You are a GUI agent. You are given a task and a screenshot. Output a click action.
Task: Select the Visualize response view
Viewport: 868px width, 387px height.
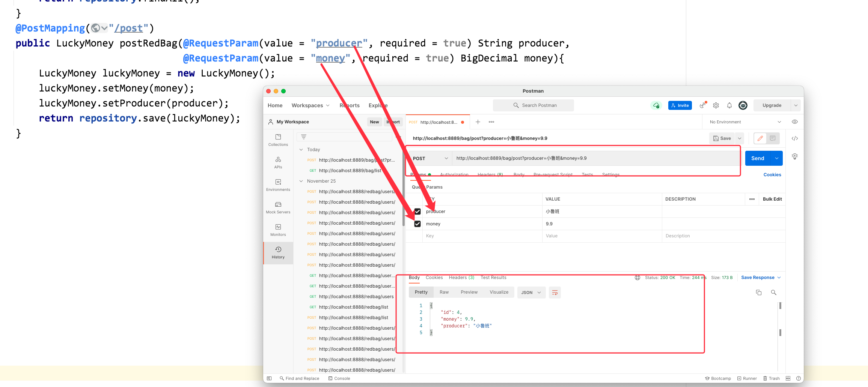[x=499, y=292]
